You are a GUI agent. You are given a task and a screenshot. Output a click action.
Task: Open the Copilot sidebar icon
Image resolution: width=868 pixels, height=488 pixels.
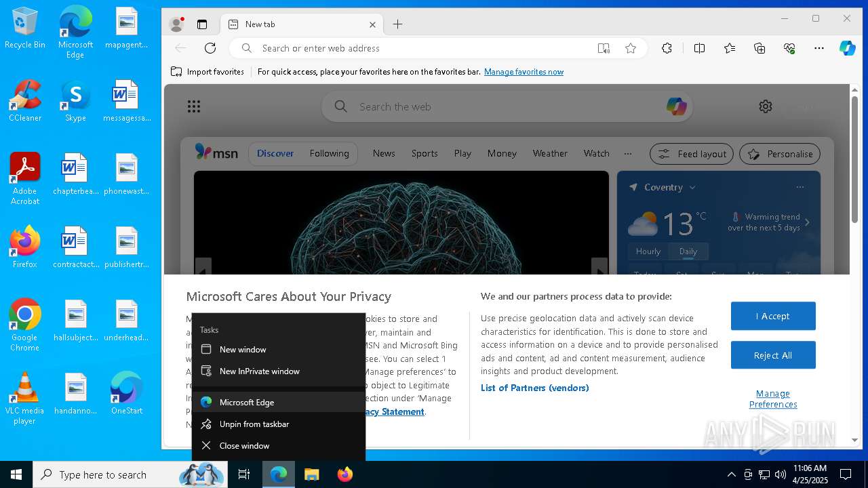coord(848,48)
